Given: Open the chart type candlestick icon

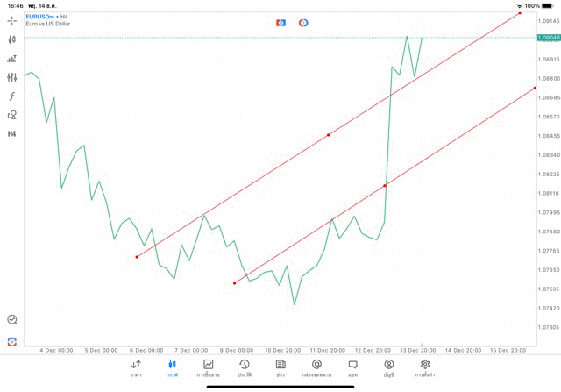Looking at the screenshot, I should [12, 39].
